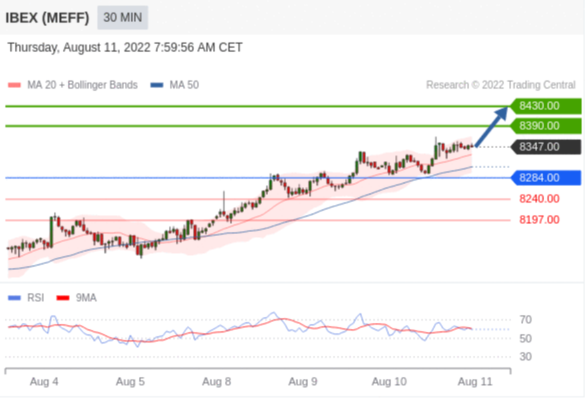Select the 8284.00 blue pivot label
The image size is (586, 401).
[x=546, y=178]
